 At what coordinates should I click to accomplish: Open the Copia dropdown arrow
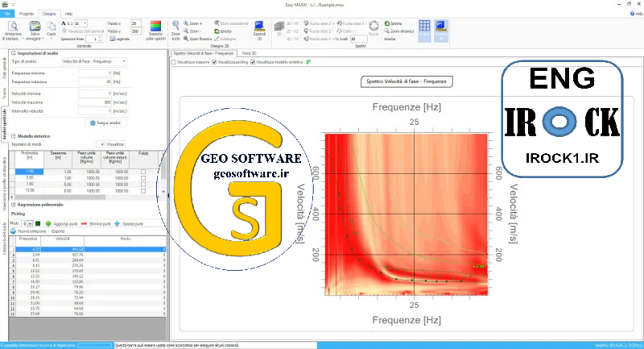click(51, 39)
